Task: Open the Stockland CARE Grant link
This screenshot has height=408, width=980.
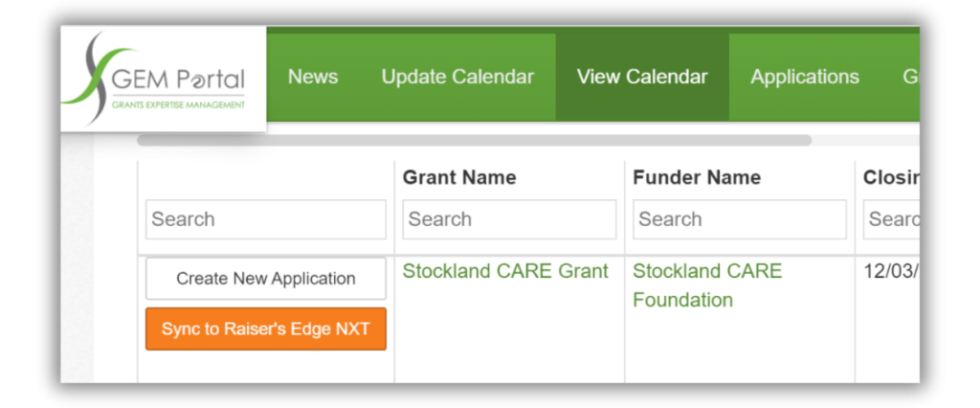Action: point(505,271)
